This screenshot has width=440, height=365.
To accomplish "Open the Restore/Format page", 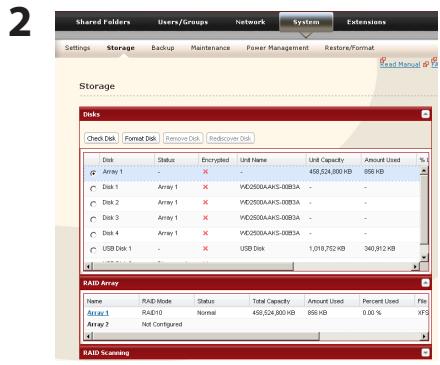I will click(x=349, y=48).
